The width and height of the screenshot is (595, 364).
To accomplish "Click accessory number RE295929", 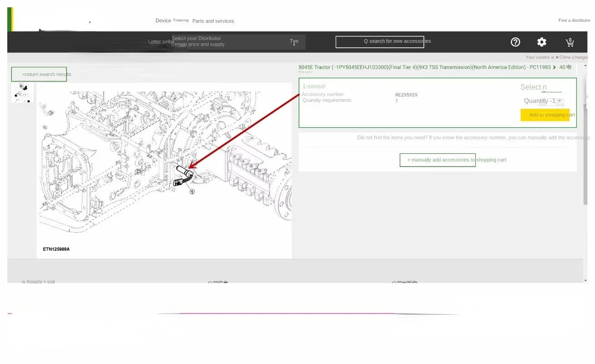I will (x=406, y=95).
